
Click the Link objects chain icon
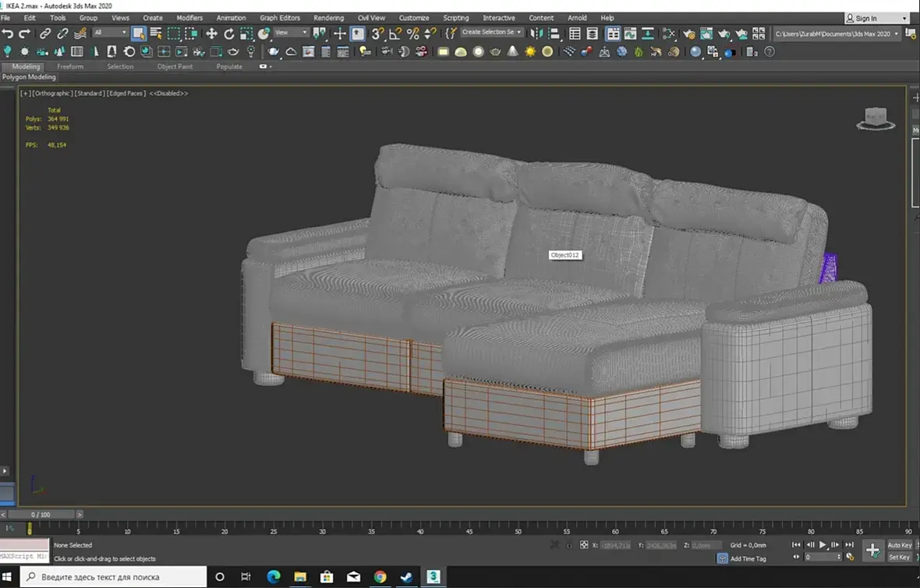point(45,34)
